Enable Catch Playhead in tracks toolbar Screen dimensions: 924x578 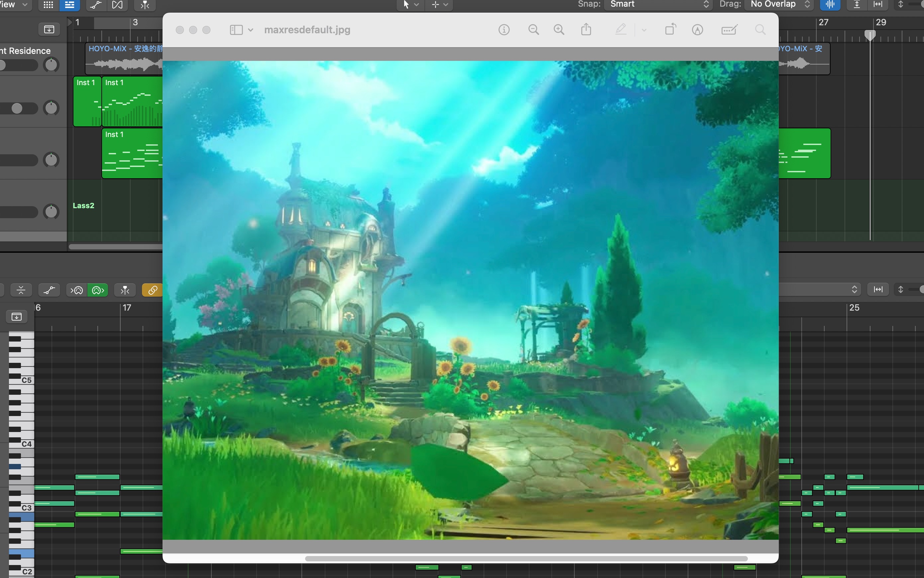(145, 5)
